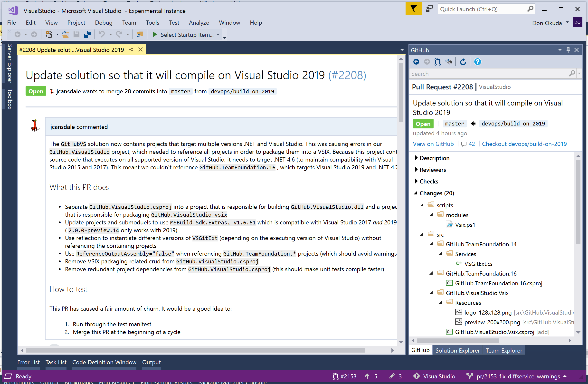Collapse the Changes (20) section
Viewport: 588px width, 384px height.
point(416,193)
